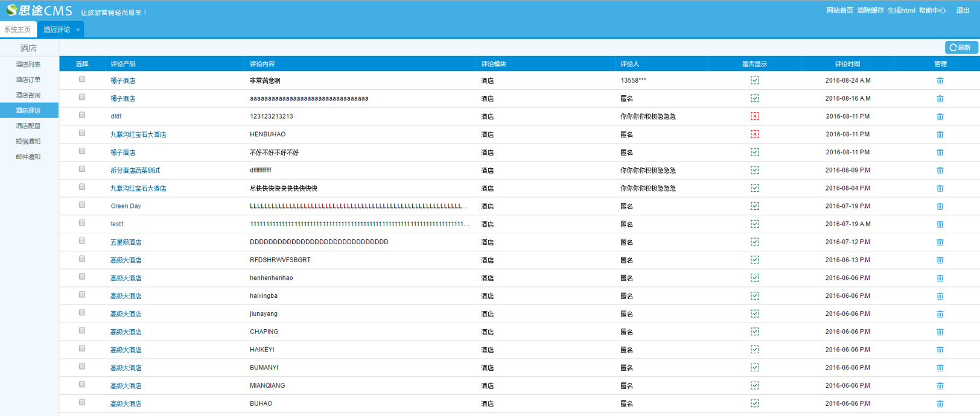
Task: Click the 思途CMS logo
Action: tap(39, 10)
